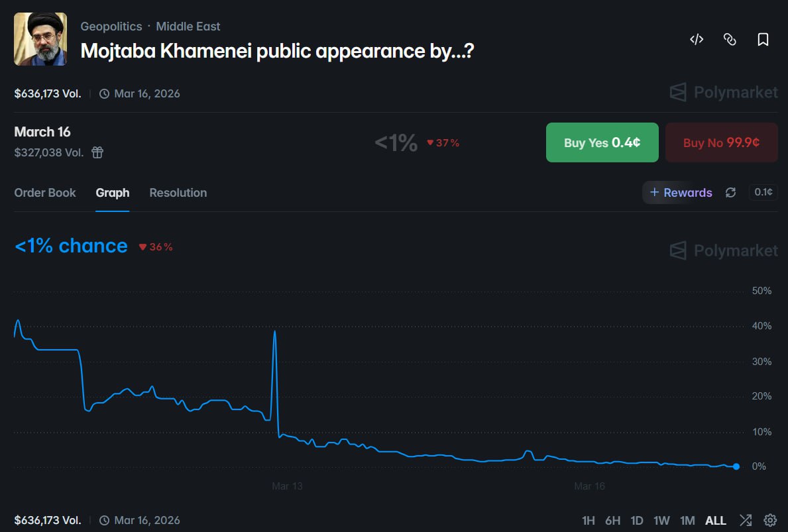This screenshot has height=532, width=788.
Task: Click Buy Yes 0.4¢ button
Action: 602,142
